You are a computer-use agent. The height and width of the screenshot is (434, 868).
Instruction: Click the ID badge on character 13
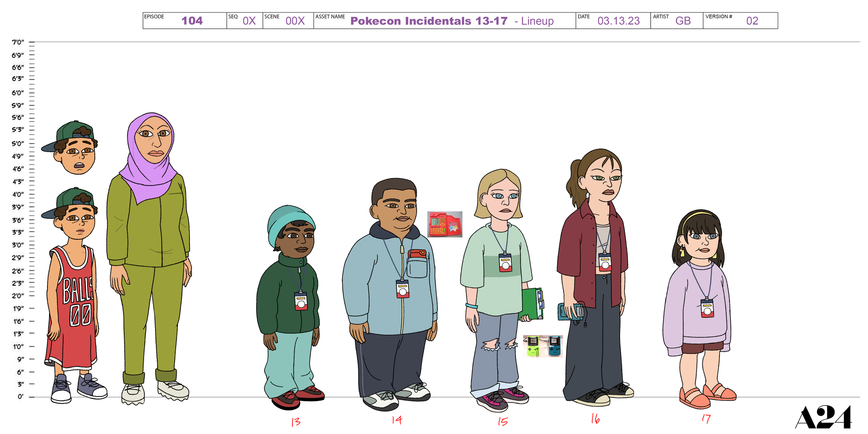pos(301,301)
